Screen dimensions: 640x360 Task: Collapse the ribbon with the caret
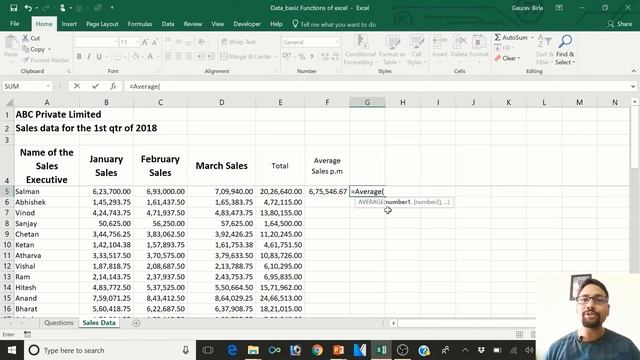tap(633, 71)
